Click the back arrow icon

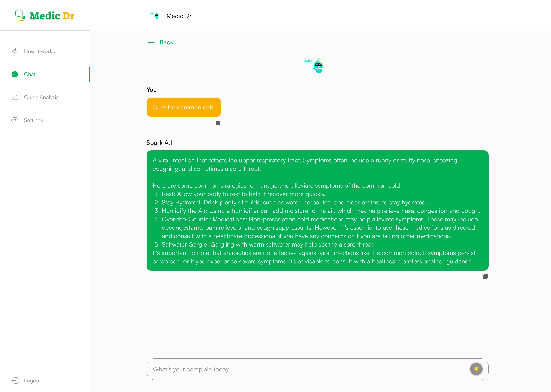pos(151,42)
